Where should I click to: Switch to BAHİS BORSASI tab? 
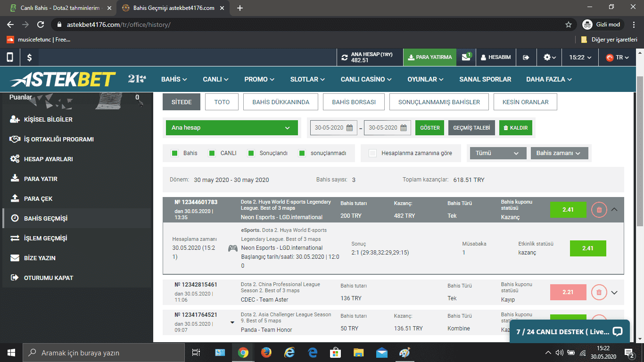(354, 102)
